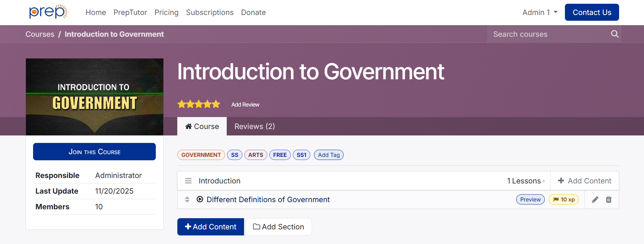
Task: Edit lesson with the pencil icon
Action: [595, 200]
